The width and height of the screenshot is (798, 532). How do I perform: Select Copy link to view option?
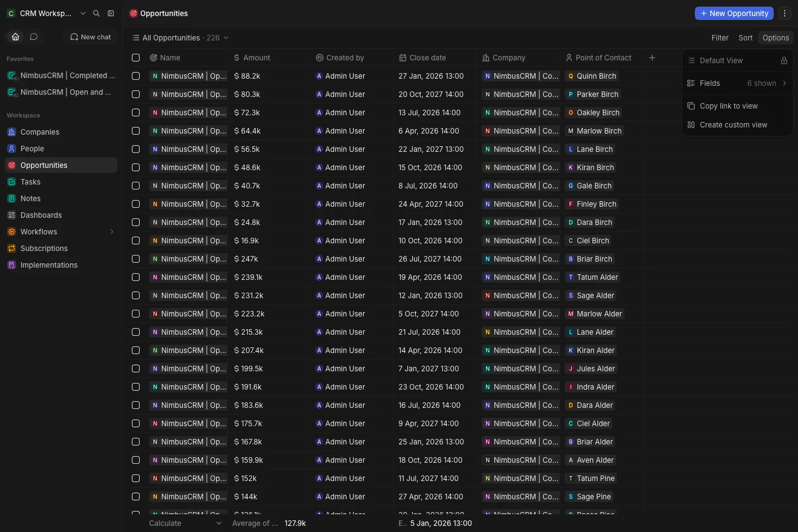[x=737, y=106]
